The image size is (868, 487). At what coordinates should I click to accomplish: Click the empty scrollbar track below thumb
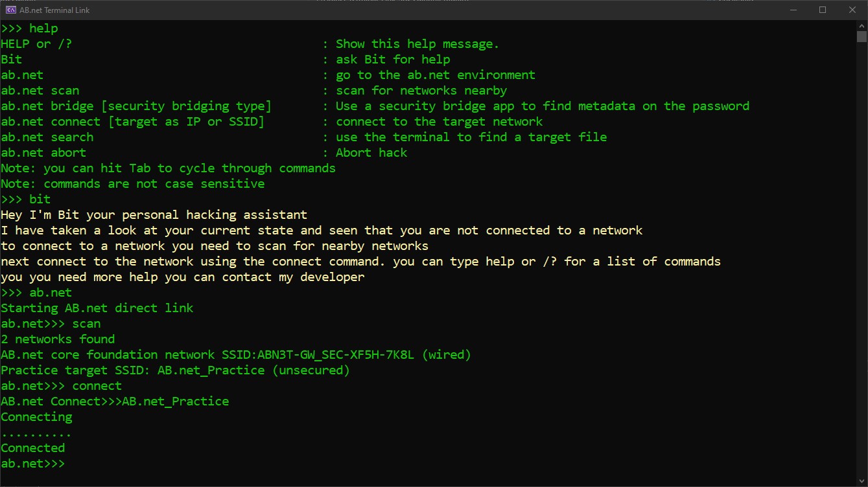coord(862,259)
